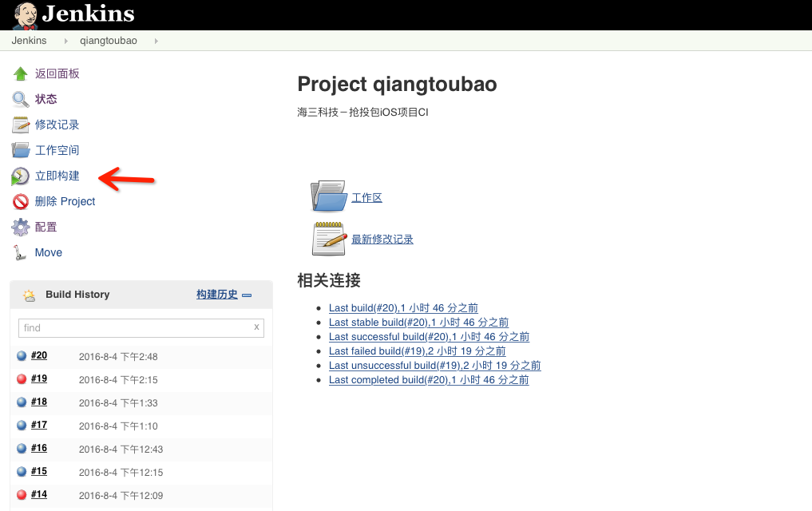Open the Last successful build (#20) link
Viewport: 812px width, 511px height.
pos(429,337)
